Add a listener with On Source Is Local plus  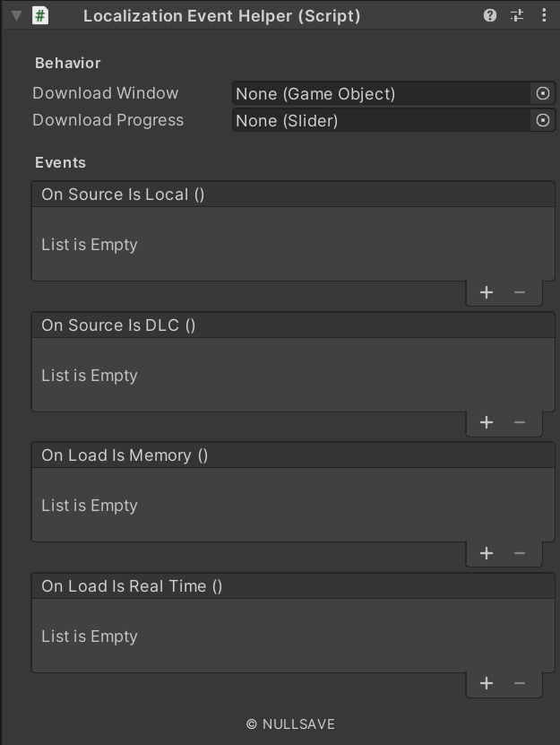[x=487, y=291]
